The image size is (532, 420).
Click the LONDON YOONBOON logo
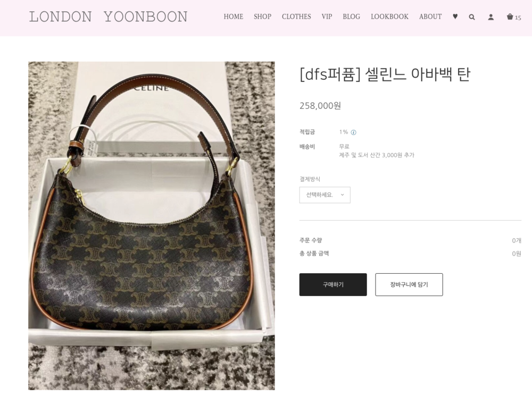pyautogui.click(x=108, y=16)
